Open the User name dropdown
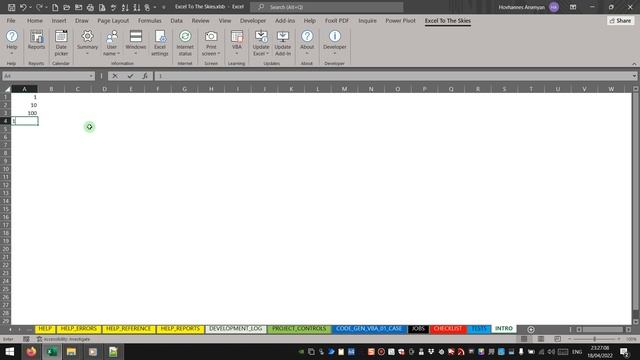 111,42
